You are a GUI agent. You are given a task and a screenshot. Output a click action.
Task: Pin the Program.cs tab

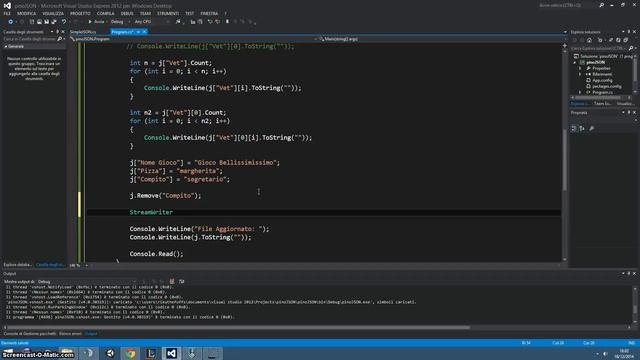[x=138, y=32]
